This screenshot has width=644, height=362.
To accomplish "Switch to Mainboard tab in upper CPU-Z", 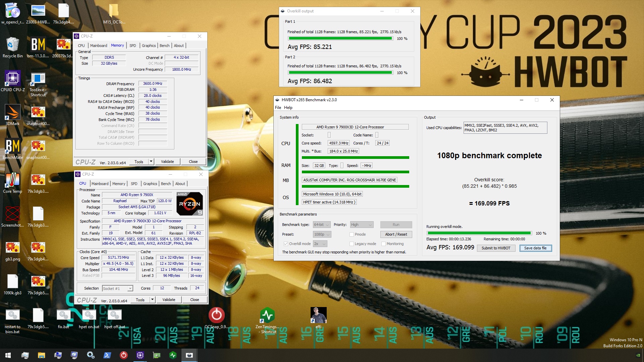I will point(99,46).
